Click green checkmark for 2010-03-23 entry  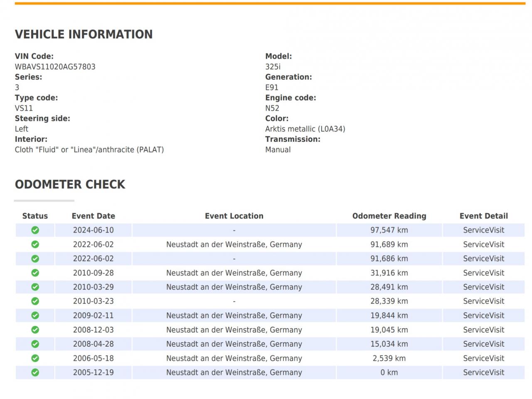click(35, 301)
